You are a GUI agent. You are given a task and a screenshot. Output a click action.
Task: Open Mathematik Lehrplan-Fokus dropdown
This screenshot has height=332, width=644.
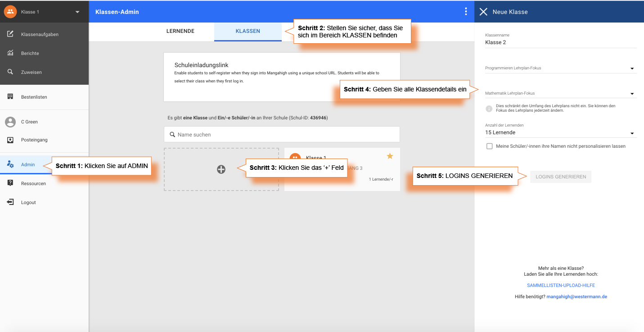click(x=561, y=93)
